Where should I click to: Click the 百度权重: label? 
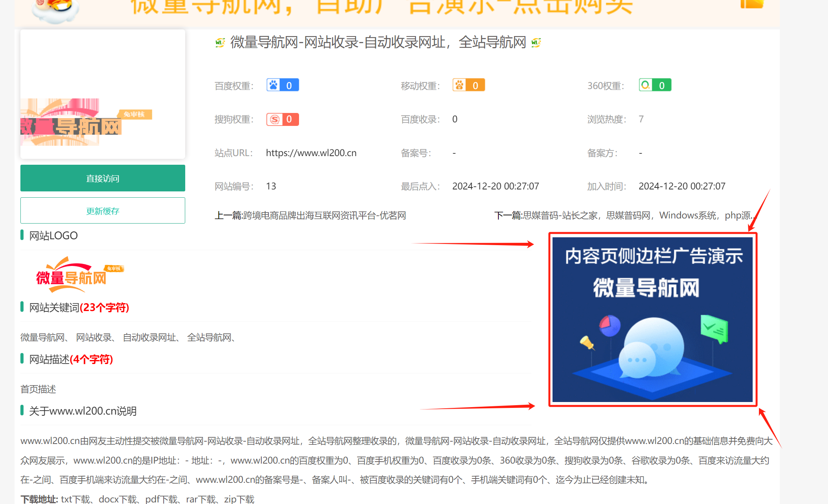coord(234,86)
